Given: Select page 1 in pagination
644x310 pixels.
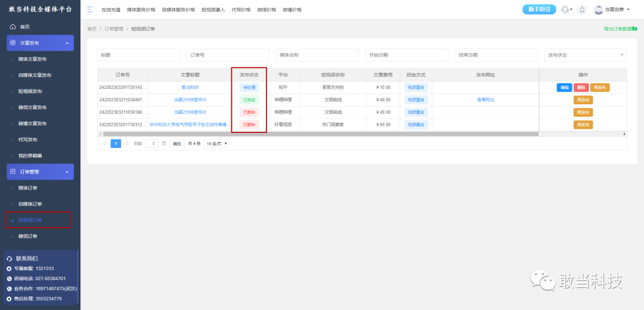Looking at the screenshot, I should click(116, 144).
